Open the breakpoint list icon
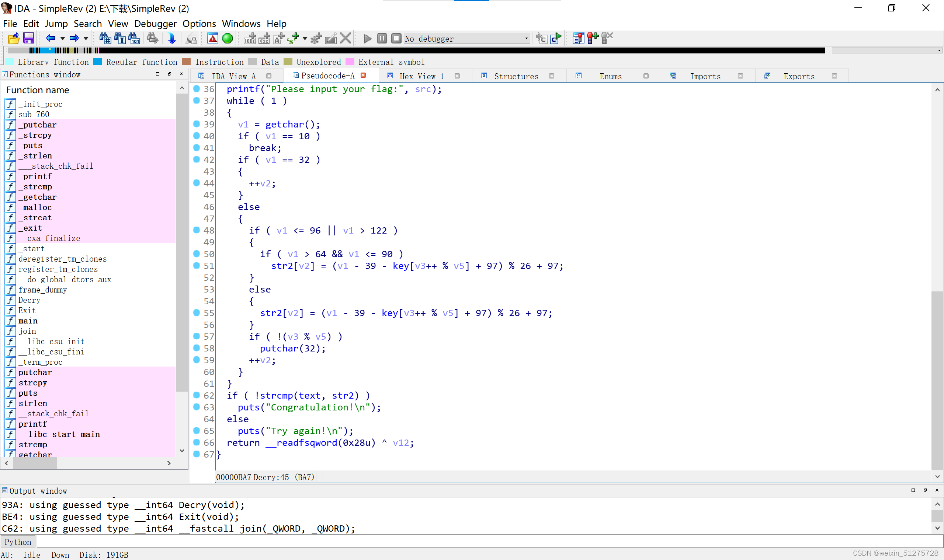Viewport: 944px width, 560px height. tap(578, 38)
